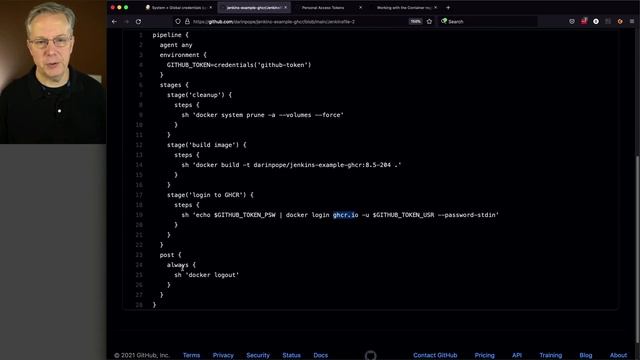Open the Status footer link
Screen dimensions: 640x360
pos(291,356)
